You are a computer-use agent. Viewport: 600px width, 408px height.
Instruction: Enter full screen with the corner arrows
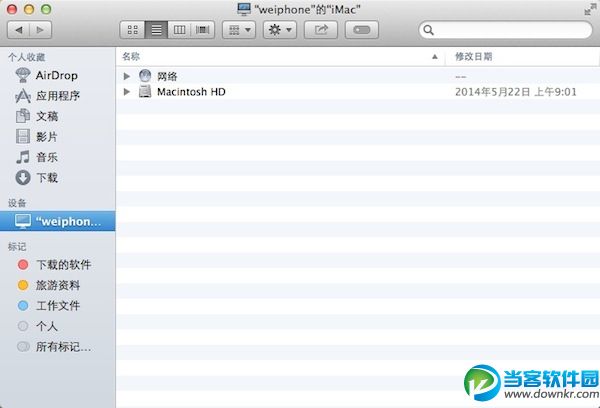click(590, 9)
